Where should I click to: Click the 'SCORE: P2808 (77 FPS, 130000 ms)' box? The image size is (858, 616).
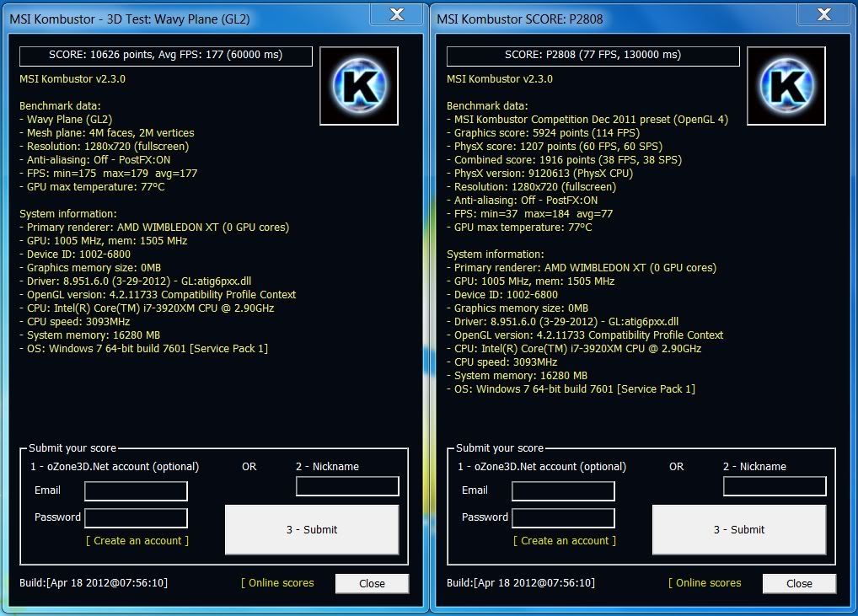click(x=593, y=56)
